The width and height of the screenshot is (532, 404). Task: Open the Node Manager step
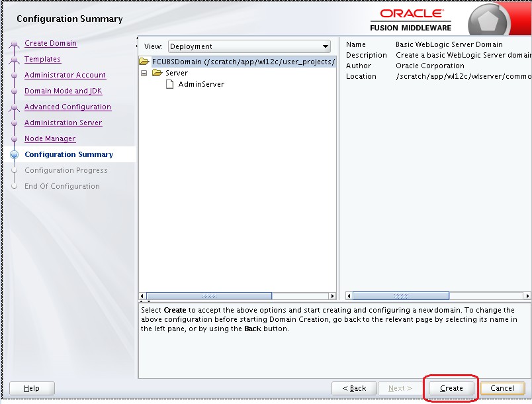[x=50, y=138]
